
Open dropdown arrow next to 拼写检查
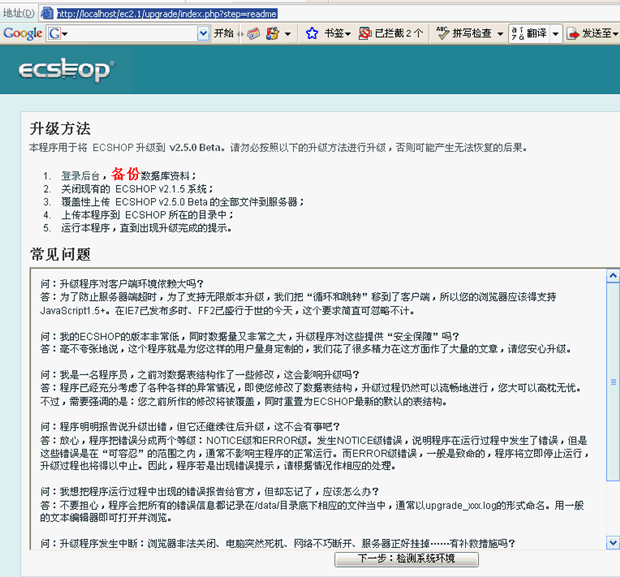click(x=500, y=34)
